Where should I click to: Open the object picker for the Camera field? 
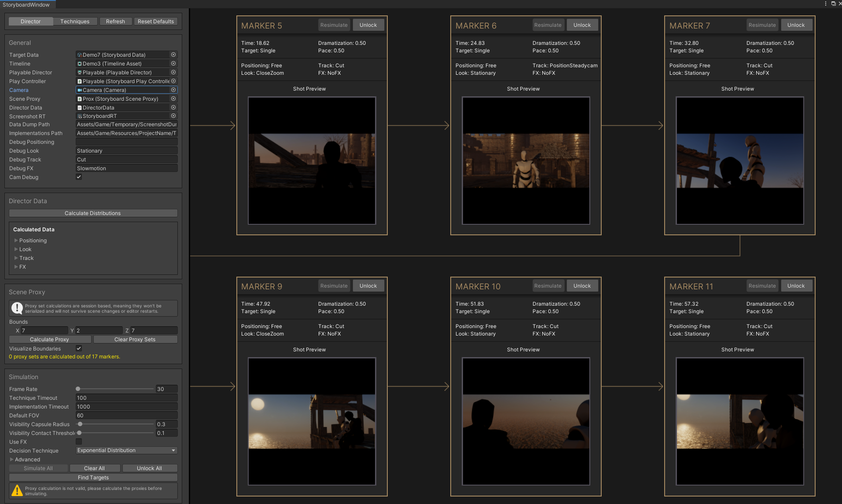click(x=173, y=90)
